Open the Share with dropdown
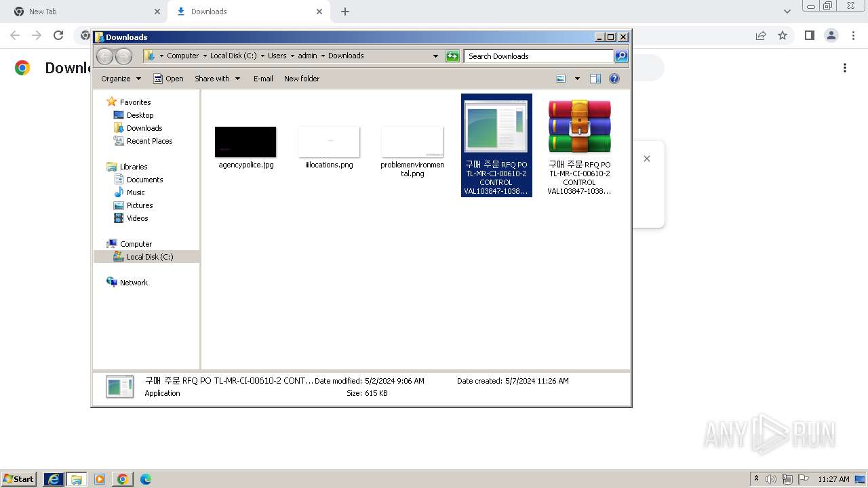The height and width of the screenshot is (488, 868). (x=217, y=79)
